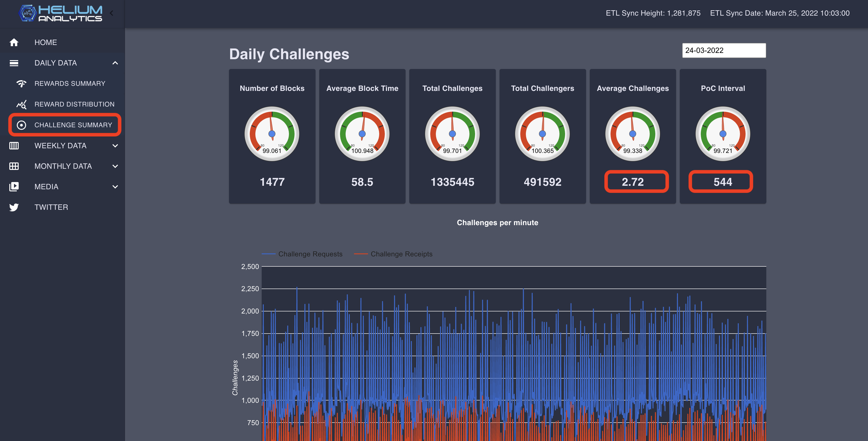Click the Challenge Summary target icon
Viewport: 868px width, 441px height.
pyautogui.click(x=21, y=125)
